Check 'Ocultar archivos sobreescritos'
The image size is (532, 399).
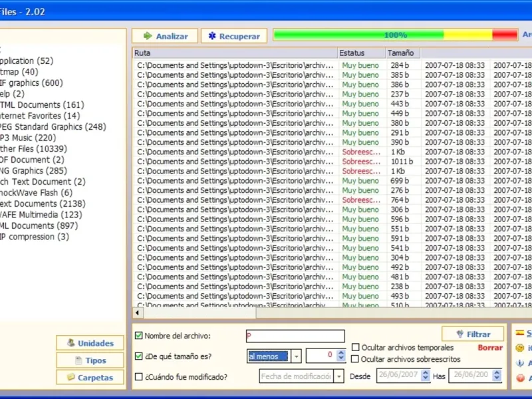355,358
